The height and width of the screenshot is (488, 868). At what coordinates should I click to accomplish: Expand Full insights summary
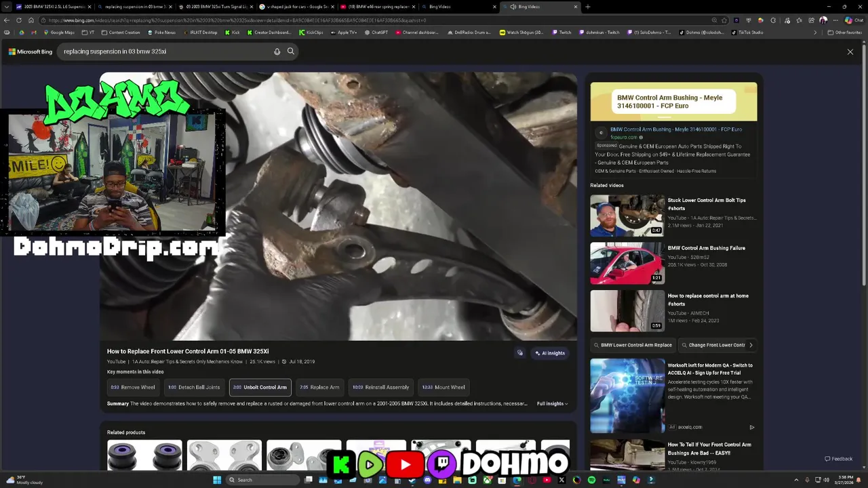(x=552, y=404)
